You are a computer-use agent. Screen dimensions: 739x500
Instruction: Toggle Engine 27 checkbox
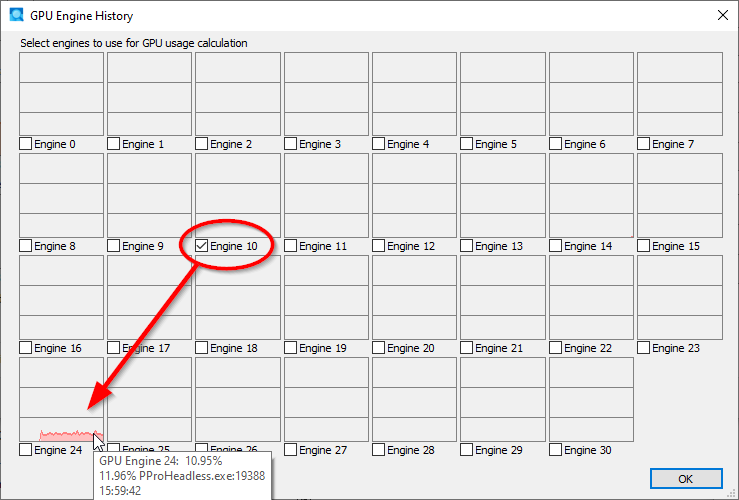tap(290, 450)
